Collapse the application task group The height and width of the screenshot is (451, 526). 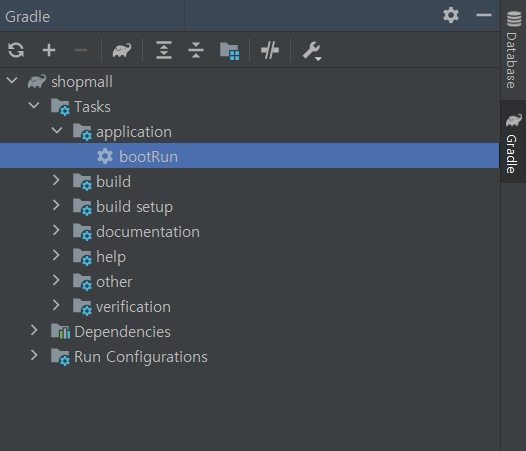57,130
